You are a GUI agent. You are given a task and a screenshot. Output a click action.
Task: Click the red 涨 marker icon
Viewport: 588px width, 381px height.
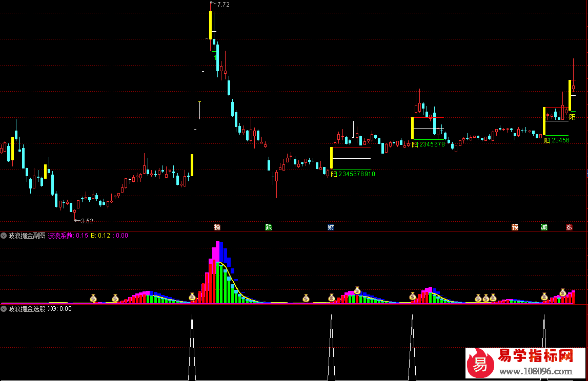click(569, 227)
